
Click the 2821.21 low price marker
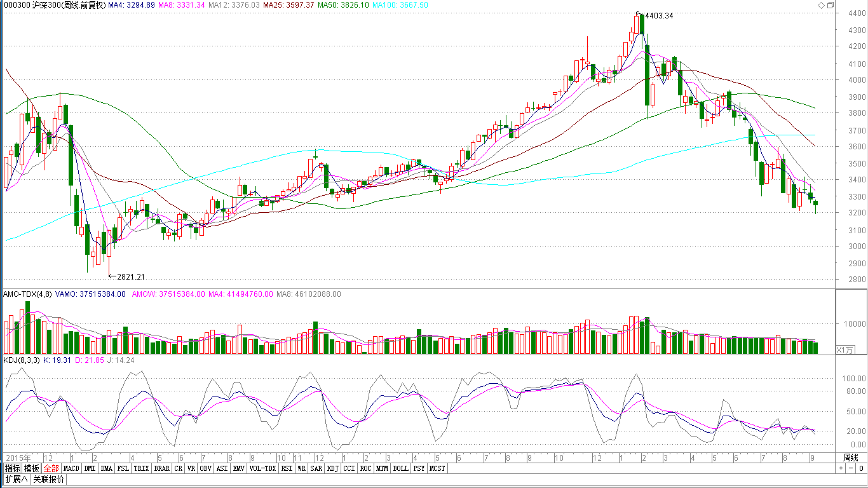(131, 276)
